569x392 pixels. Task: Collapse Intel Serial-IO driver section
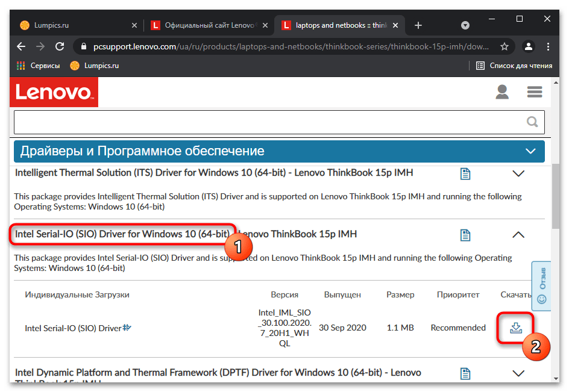(x=518, y=235)
